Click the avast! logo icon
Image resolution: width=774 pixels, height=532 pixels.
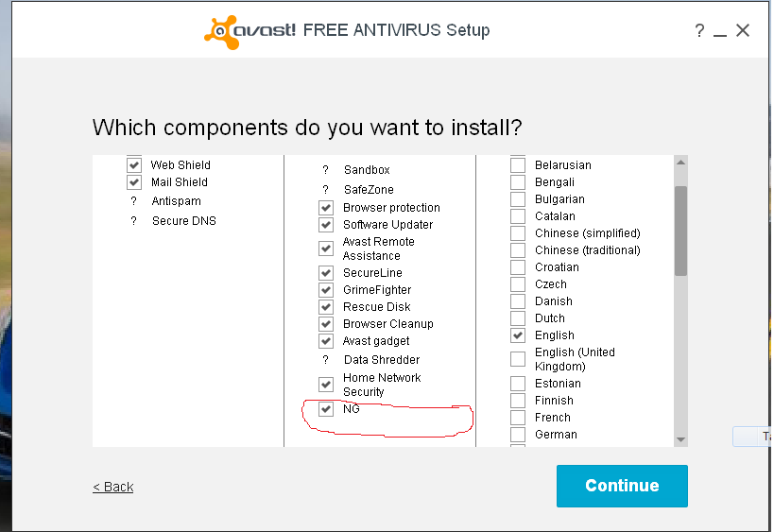(x=221, y=31)
